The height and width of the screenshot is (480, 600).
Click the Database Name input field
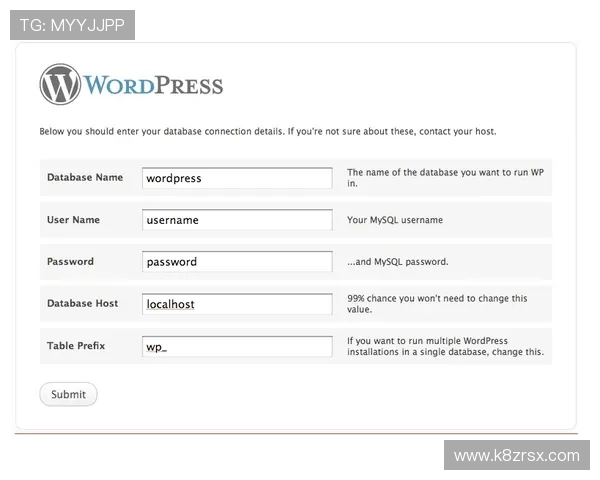(237, 178)
